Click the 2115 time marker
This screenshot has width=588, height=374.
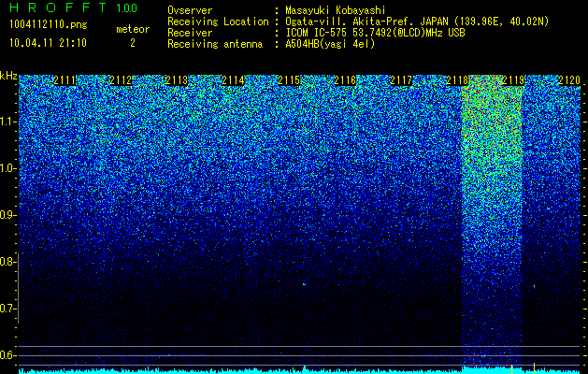289,80
